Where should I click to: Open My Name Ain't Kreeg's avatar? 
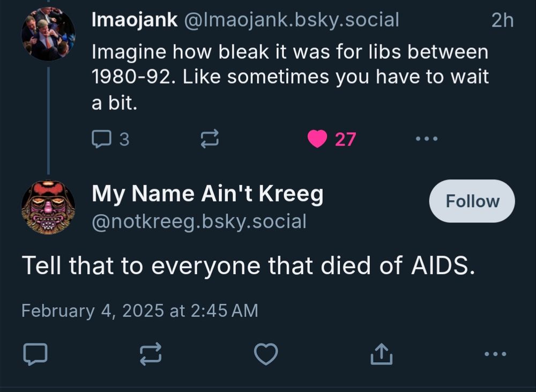pyautogui.click(x=48, y=207)
